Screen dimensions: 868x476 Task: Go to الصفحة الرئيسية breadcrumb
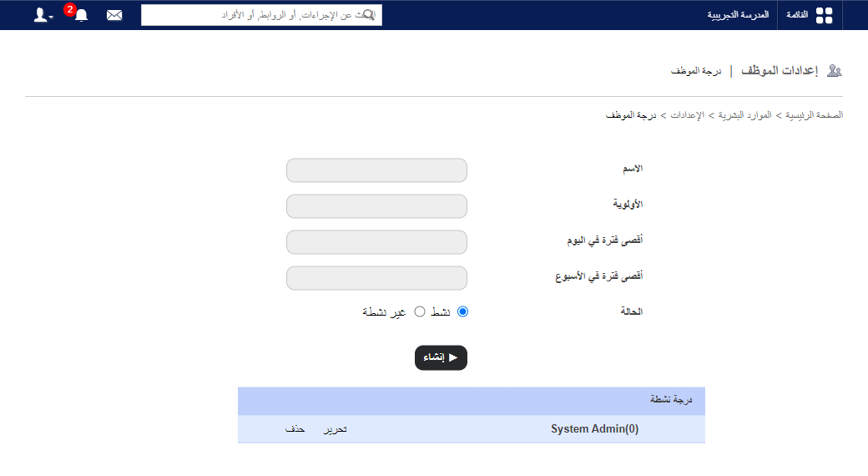814,115
